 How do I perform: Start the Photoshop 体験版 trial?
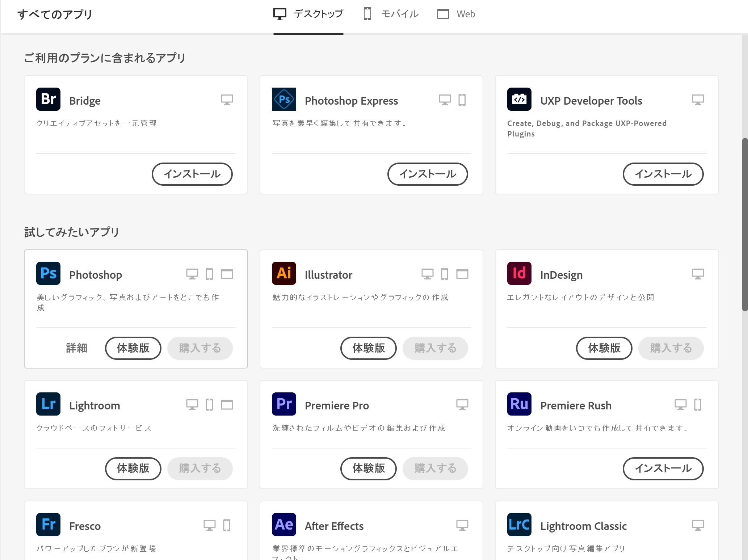(x=133, y=348)
